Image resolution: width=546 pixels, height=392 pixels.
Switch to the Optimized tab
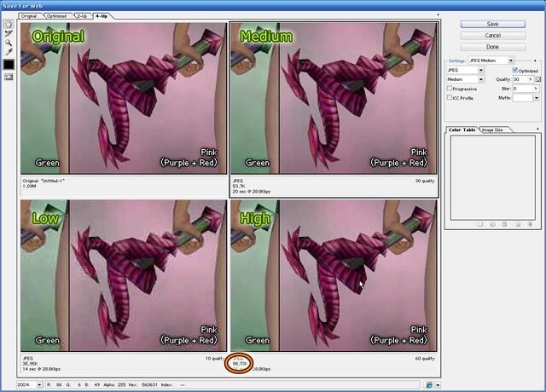pos(57,16)
